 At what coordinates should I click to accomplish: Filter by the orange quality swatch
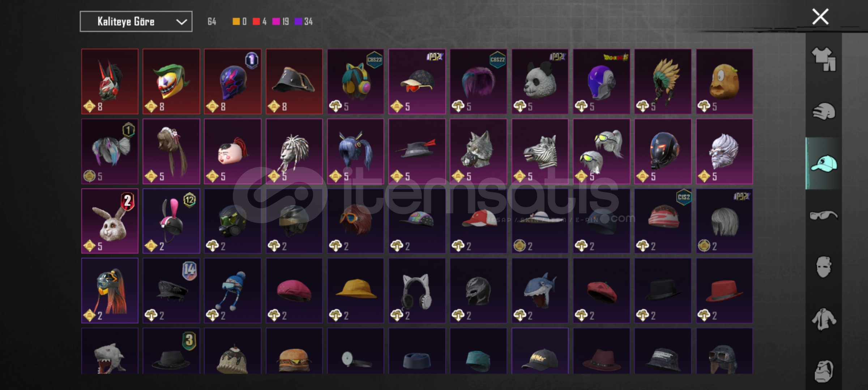(x=236, y=22)
